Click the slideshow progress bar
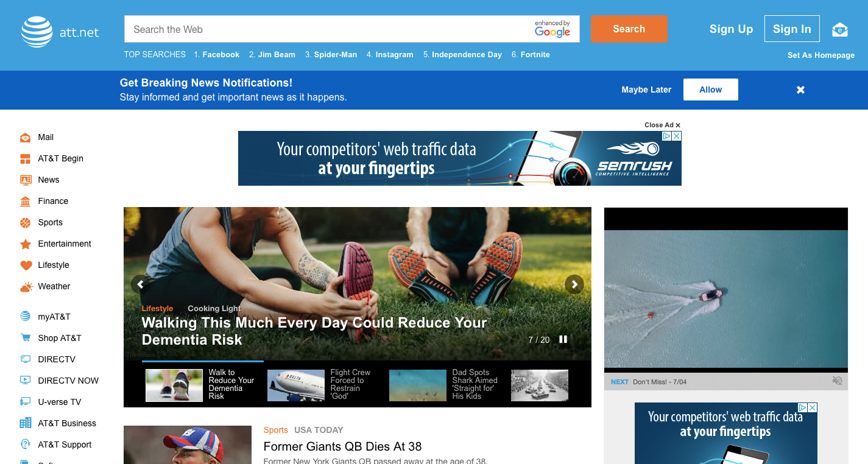The image size is (868, 464). click(204, 361)
